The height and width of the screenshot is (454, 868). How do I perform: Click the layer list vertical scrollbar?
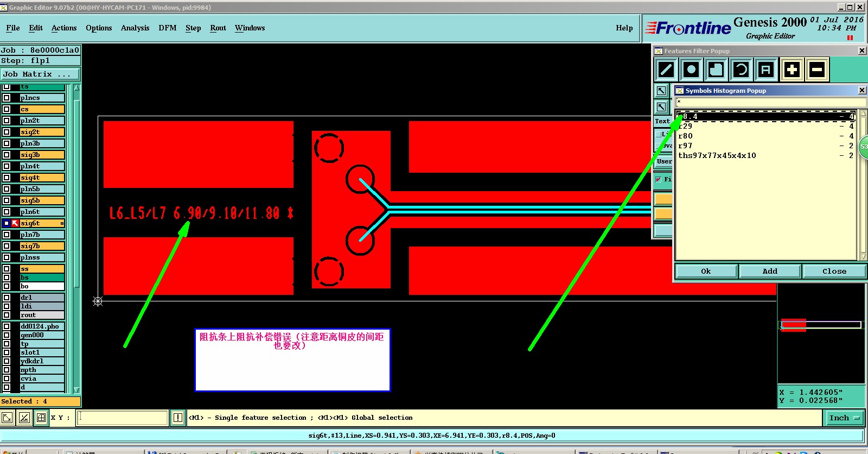point(76,239)
